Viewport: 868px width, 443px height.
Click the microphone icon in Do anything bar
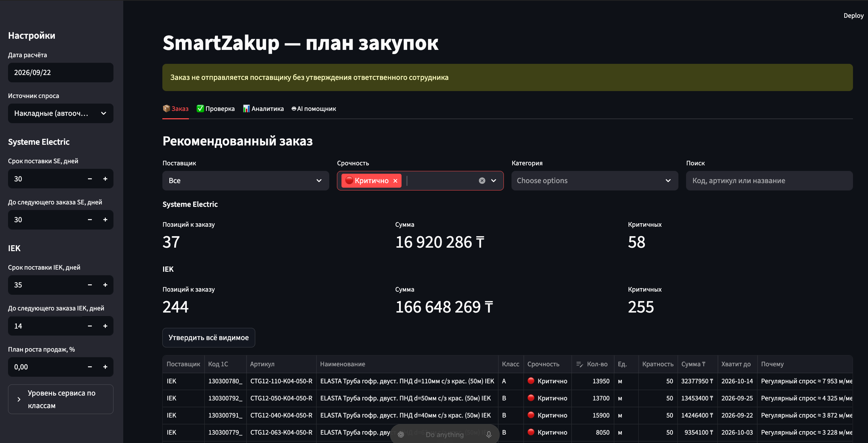(x=489, y=435)
